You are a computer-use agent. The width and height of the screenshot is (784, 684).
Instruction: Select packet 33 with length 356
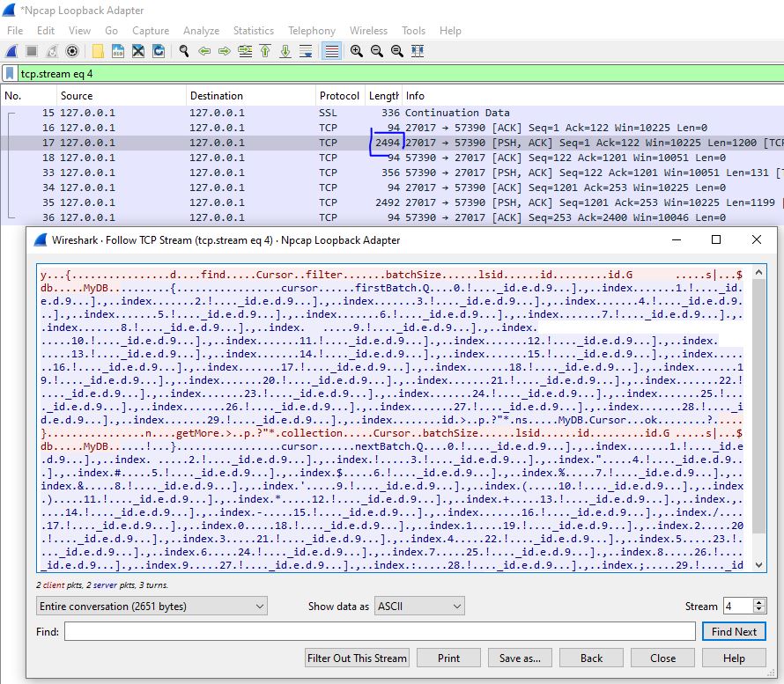(x=392, y=173)
